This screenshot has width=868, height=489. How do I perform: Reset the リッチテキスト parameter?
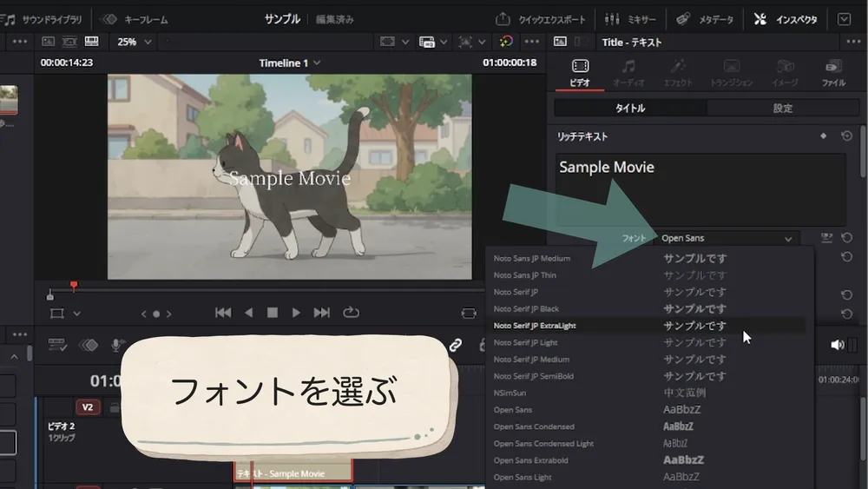[846, 135]
